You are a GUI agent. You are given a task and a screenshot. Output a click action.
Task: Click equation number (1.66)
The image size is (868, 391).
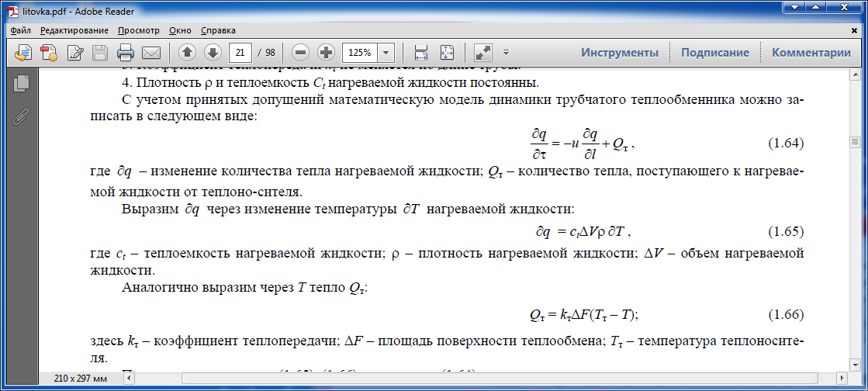(x=786, y=314)
